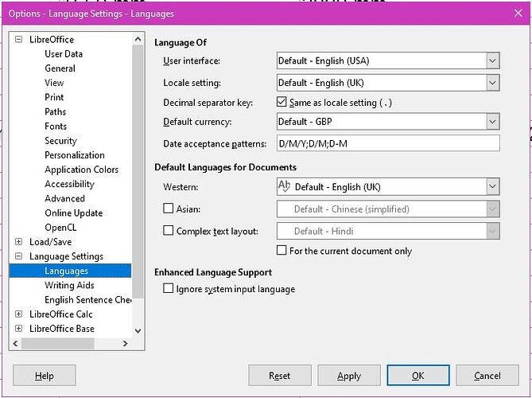Select Online Update in the tree

coord(74,213)
